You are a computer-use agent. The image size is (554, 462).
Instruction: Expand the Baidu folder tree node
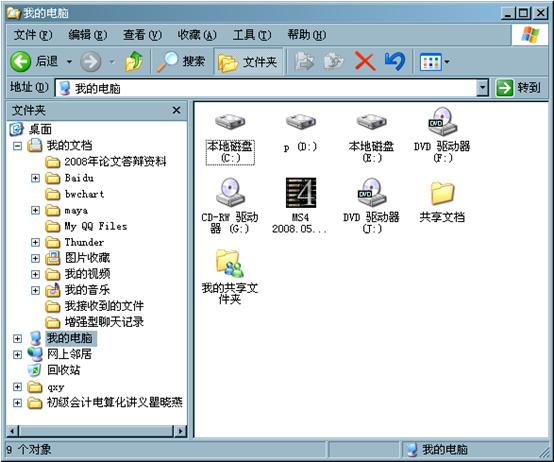click(x=35, y=178)
